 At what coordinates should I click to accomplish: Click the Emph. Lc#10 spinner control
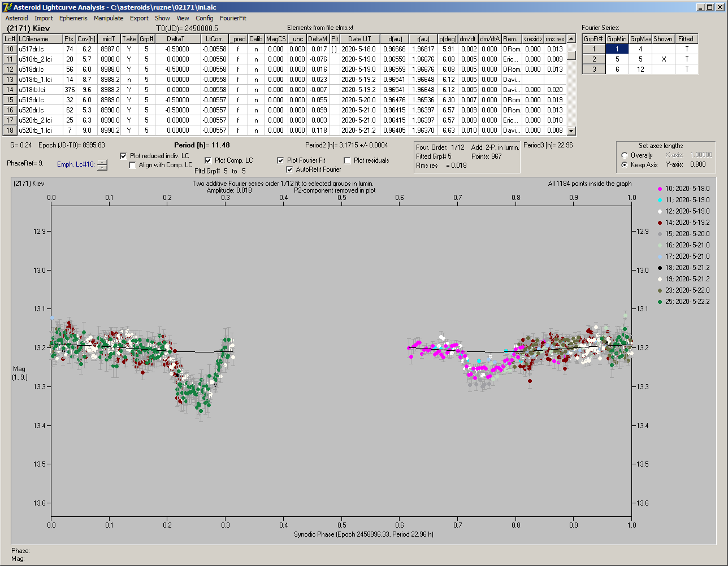tap(102, 164)
